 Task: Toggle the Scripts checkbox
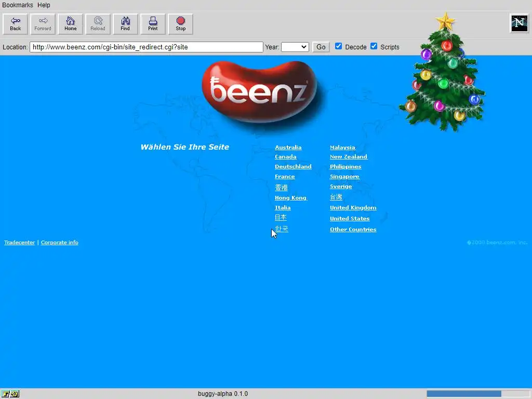pos(374,46)
